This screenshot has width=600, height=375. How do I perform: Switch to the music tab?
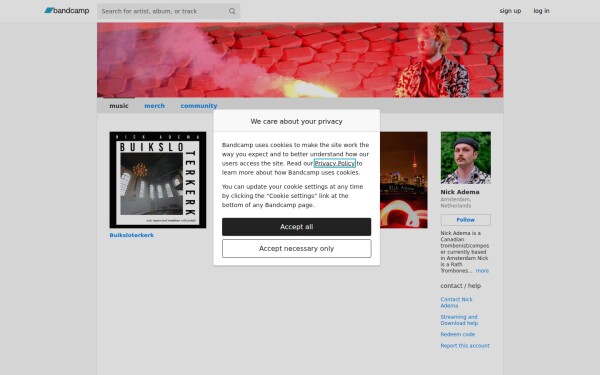[x=119, y=106]
